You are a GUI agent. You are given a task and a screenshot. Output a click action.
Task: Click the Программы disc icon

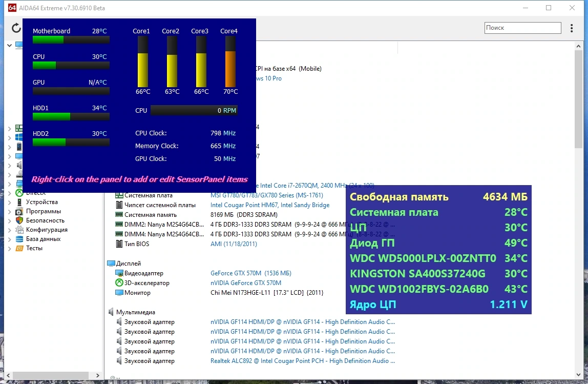19,211
